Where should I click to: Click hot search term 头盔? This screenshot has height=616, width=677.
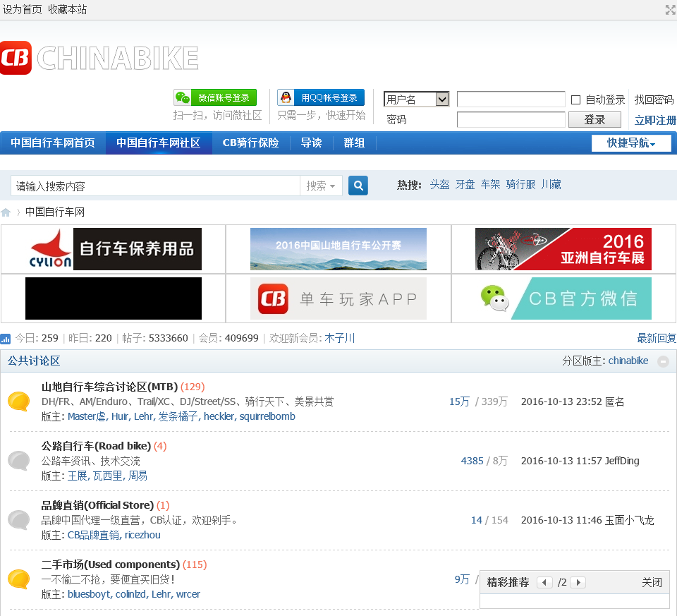point(439,185)
